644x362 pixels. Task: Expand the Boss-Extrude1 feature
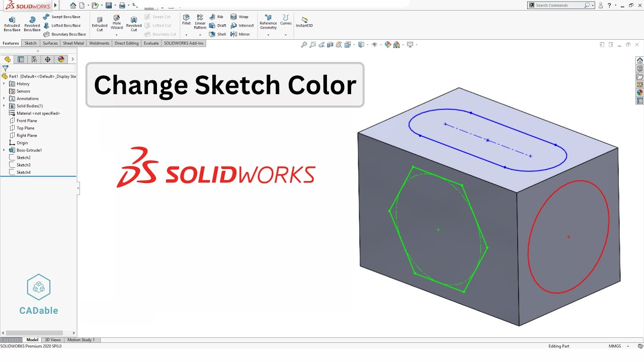pyautogui.click(x=4, y=150)
